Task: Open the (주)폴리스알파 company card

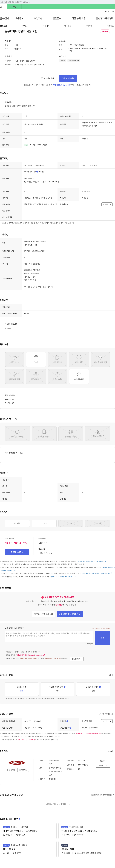Action: point(87,849)
